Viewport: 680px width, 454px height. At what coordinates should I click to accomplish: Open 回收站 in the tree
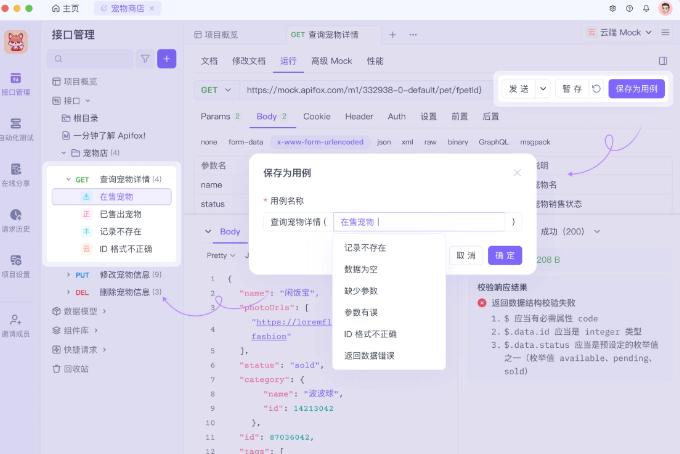tap(71, 369)
